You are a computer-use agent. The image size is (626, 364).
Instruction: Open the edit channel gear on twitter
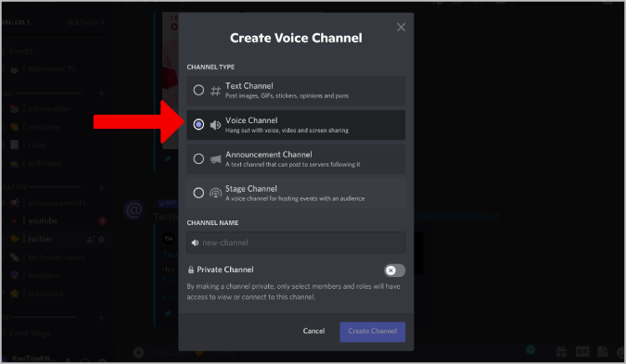click(x=101, y=240)
